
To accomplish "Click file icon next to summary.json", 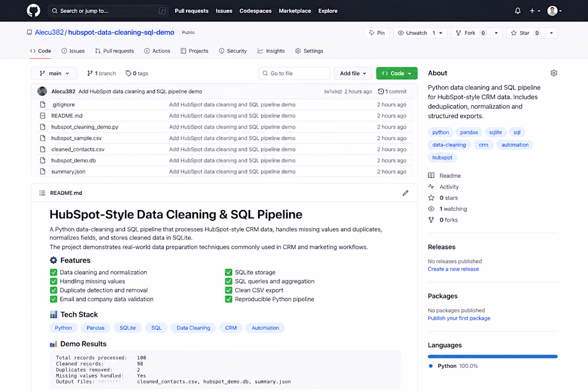I will tap(43, 172).
